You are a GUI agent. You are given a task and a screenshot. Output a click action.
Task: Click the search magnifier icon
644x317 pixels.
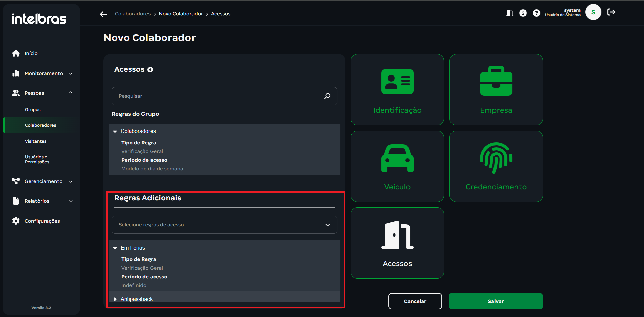pyautogui.click(x=327, y=96)
